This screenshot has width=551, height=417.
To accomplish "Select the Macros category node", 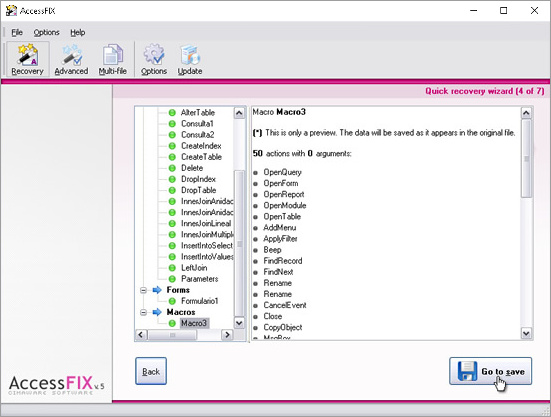I will pos(181,312).
